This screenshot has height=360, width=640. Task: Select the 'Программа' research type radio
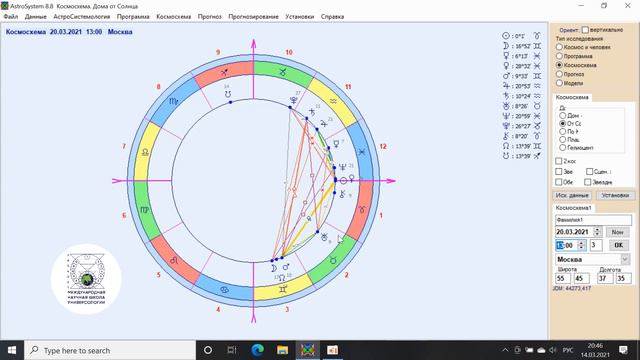click(559, 56)
